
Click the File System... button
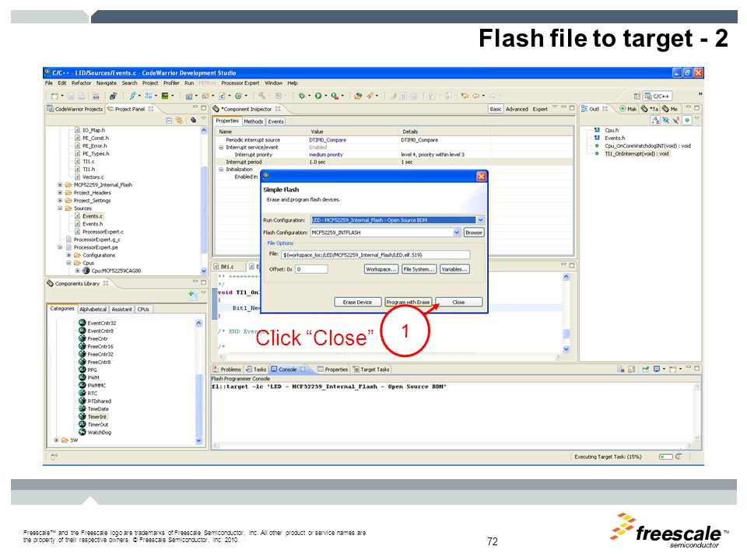(419, 269)
